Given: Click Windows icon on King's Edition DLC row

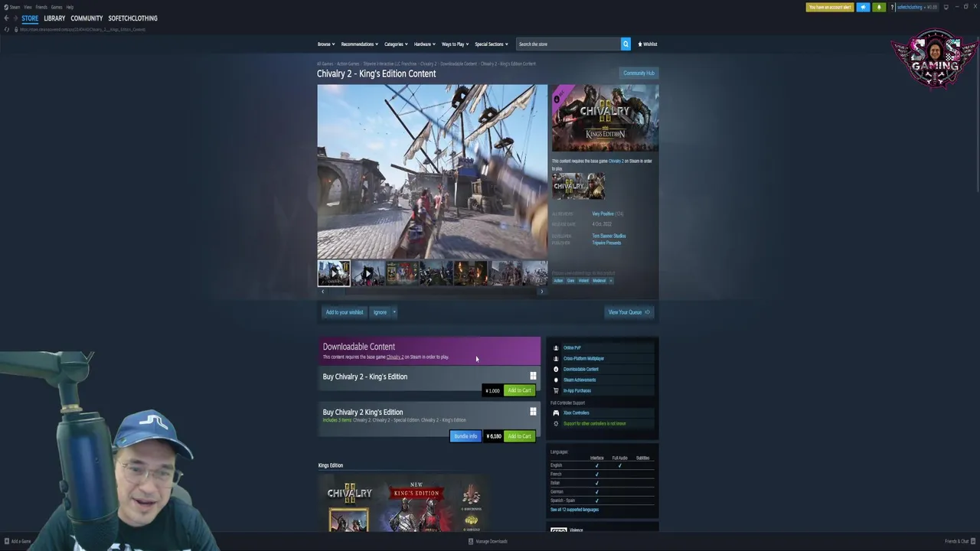Looking at the screenshot, I should 533,376.
